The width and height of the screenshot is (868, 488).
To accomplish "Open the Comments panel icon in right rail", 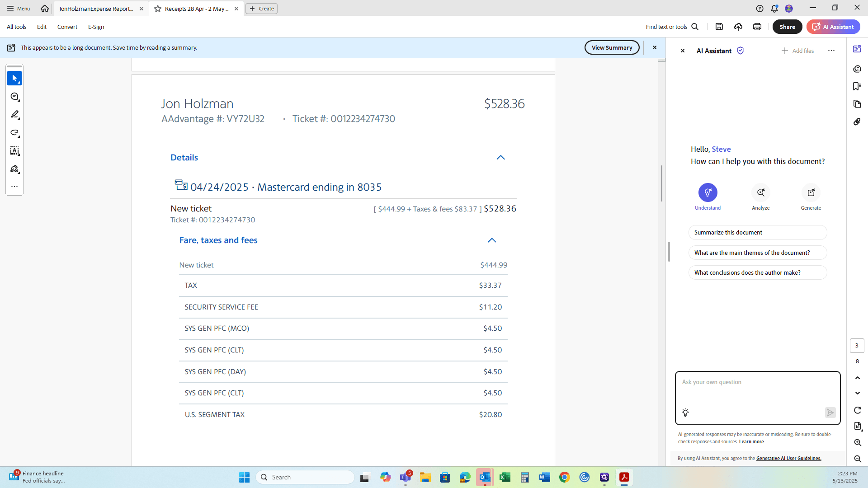I will tap(857, 69).
